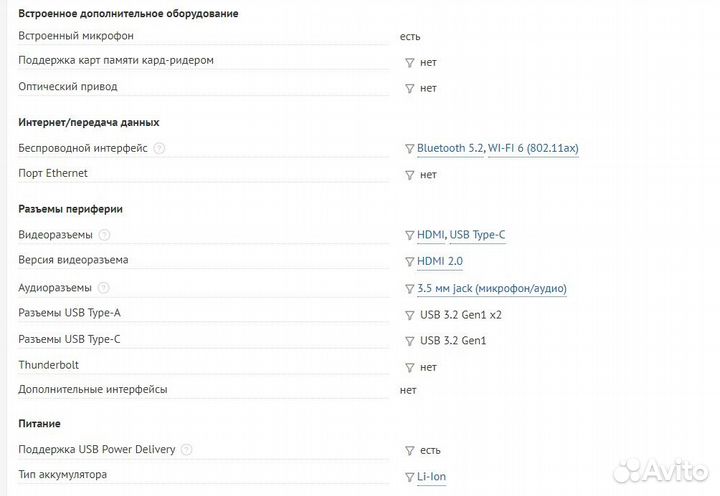The width and height of the screenshot is (720, 496).
Task: Open the 3.5 мм jack (микрофон/аудио) link
Action: (x=491, y=288)
